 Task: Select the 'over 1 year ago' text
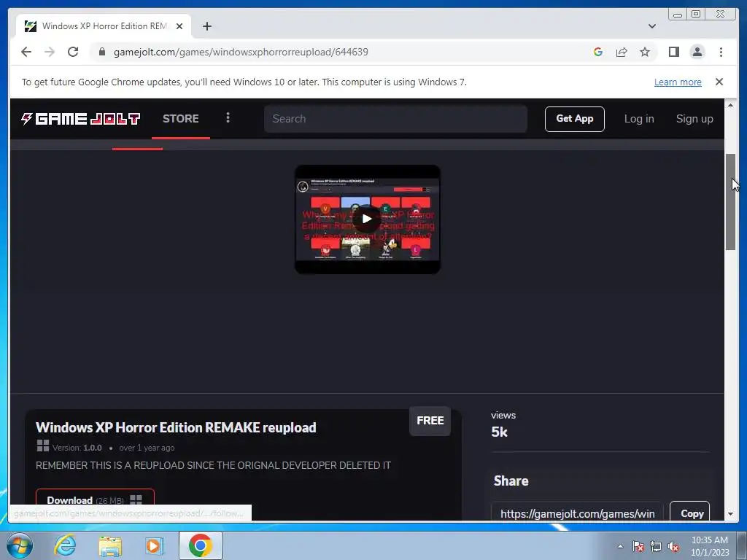(x=147, y=448)
